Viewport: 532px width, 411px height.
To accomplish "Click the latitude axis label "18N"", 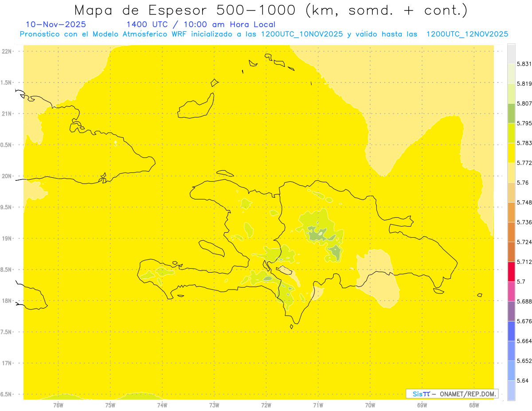I will pos(7,301).
